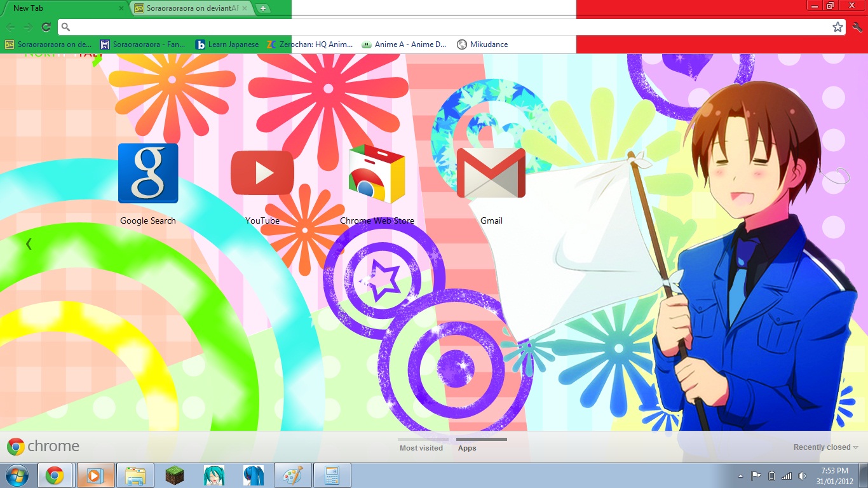Click the Chrome logo in footer
The width and height of the screenshot is (868, 488).
point(43,447)
